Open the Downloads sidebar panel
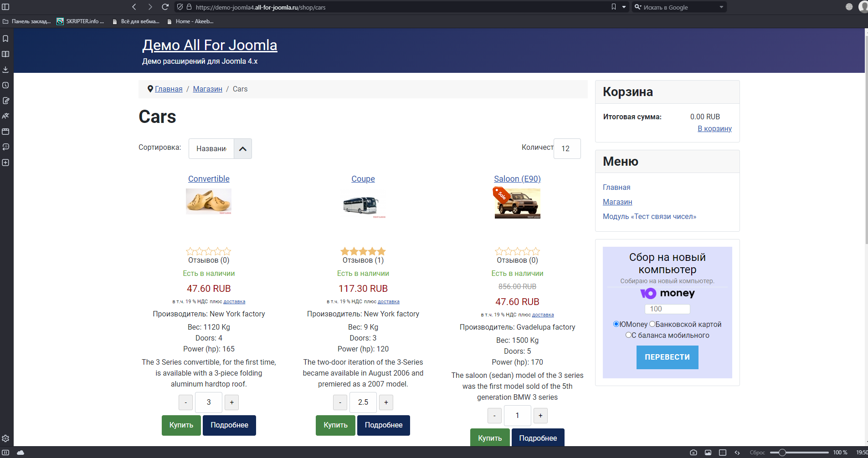This screenshot has width=868, height=458. (5, 70)
